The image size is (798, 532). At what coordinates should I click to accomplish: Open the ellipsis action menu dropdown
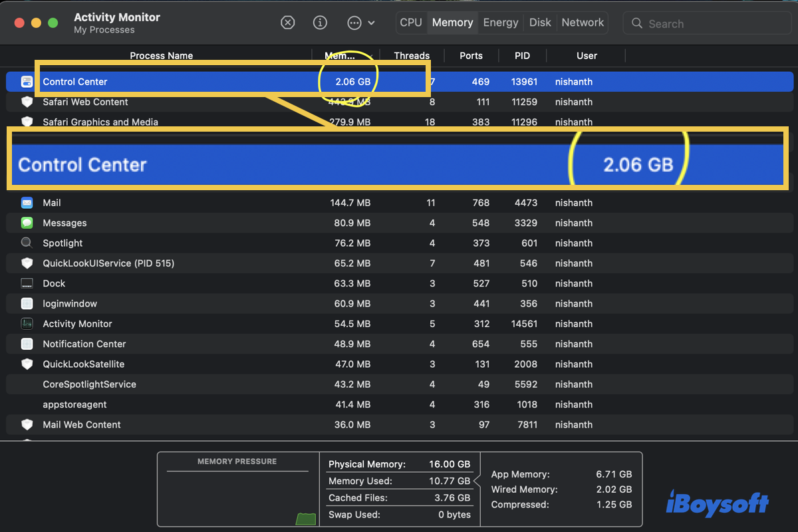tap(361, 23)
